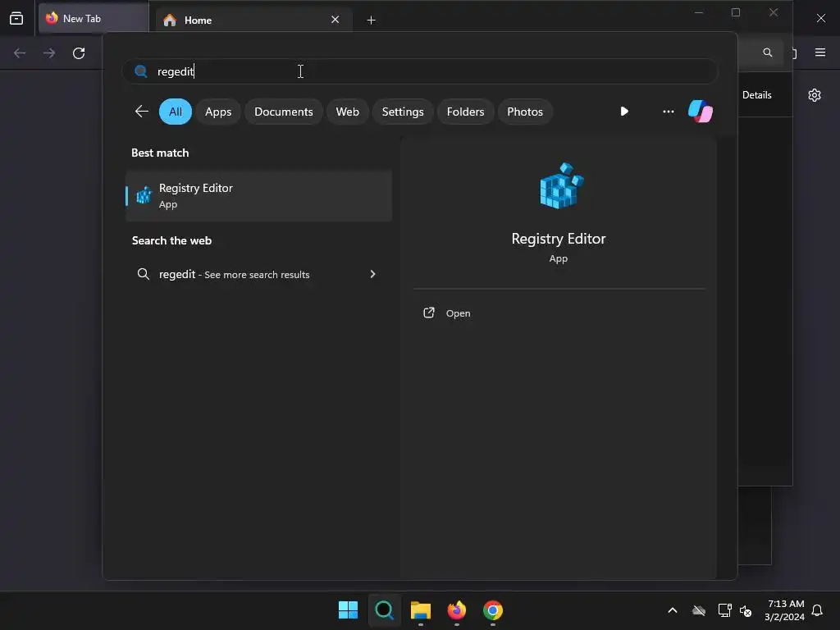
Task: Select the Home browser tab
Action: (254, 21)
